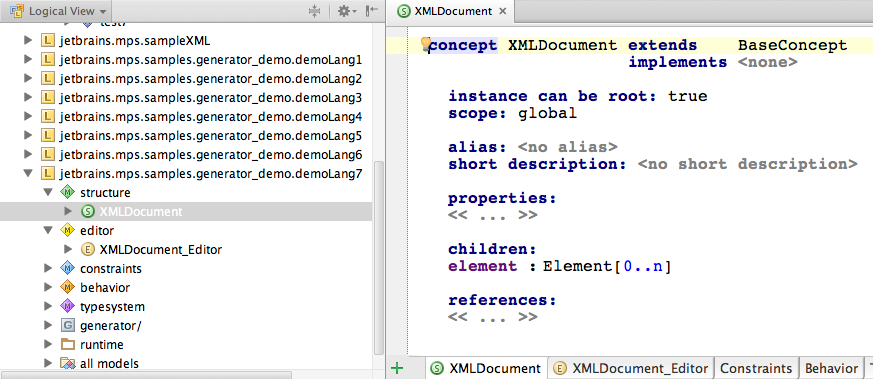873x379 pixels.
Task: Switch to the Constraints aspect tab
Action: point(756,368)
